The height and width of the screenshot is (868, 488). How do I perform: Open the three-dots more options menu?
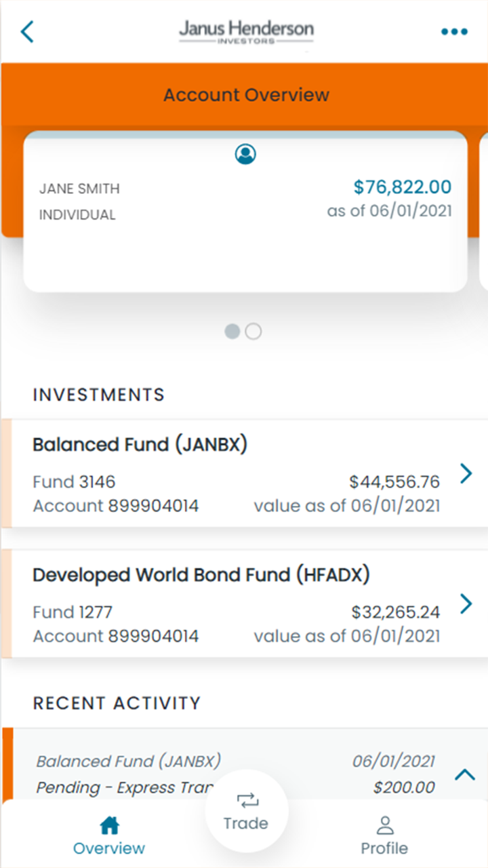[454, 31]
